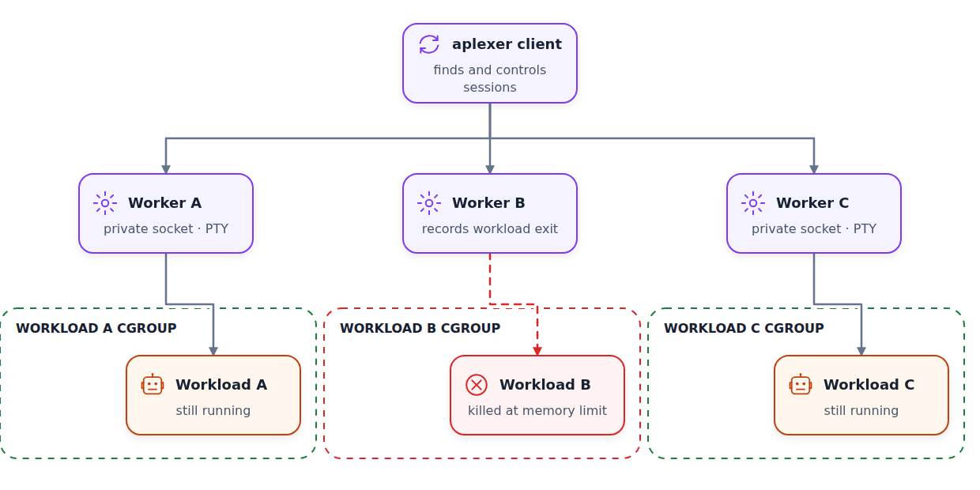980x490 pixels.
Task: Click 'finds and controls sessions' description
Action: (x=490, y=78)
